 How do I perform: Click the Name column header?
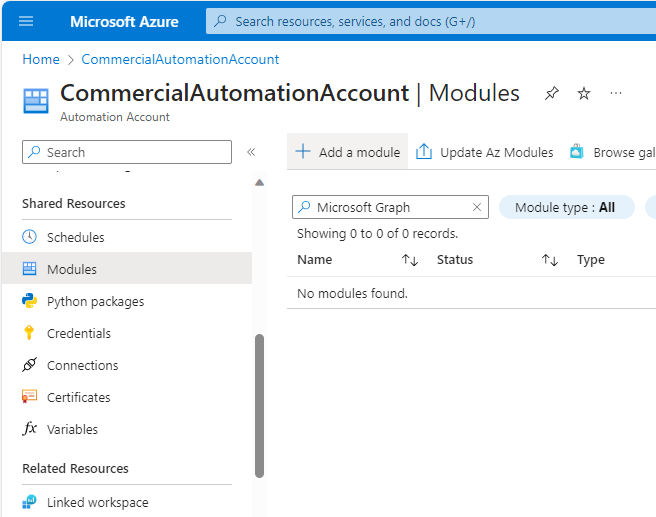(315, 259)
